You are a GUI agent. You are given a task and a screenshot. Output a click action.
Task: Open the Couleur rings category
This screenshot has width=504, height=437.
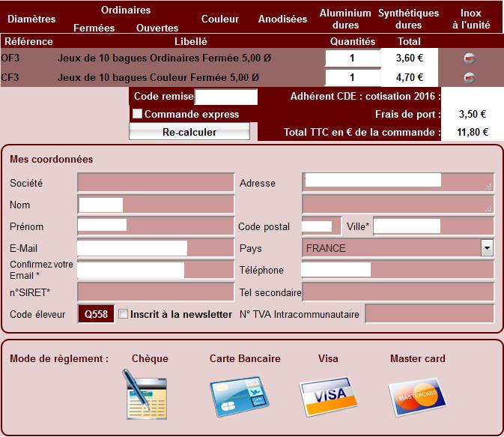point(220,19)
